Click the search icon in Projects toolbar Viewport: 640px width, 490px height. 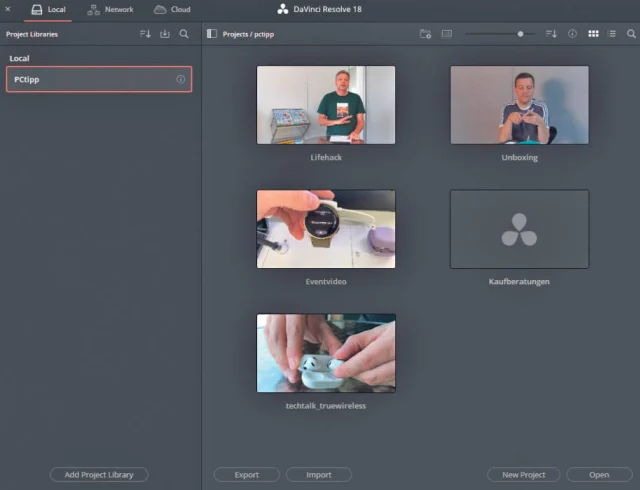point(631,34)
